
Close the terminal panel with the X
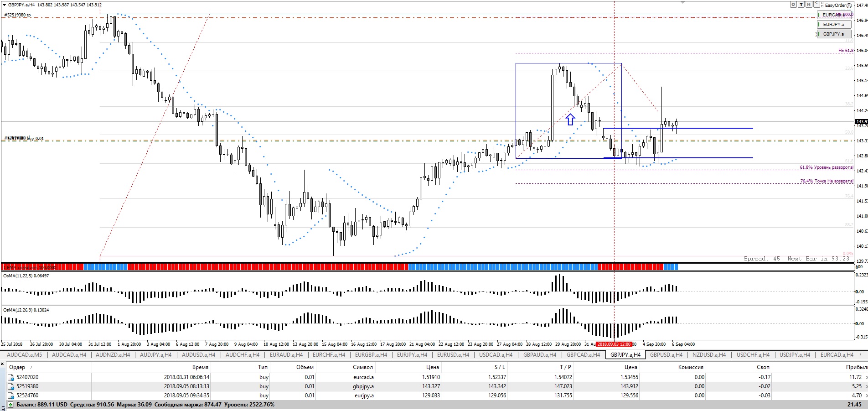pos(2,364)
